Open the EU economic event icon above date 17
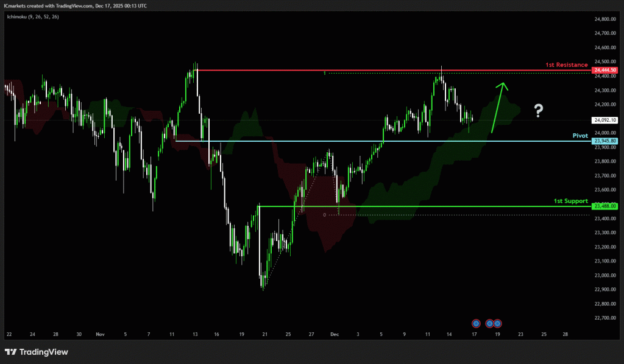The height and width of the screenshot is (364, 624). click(x=476, y=323)
